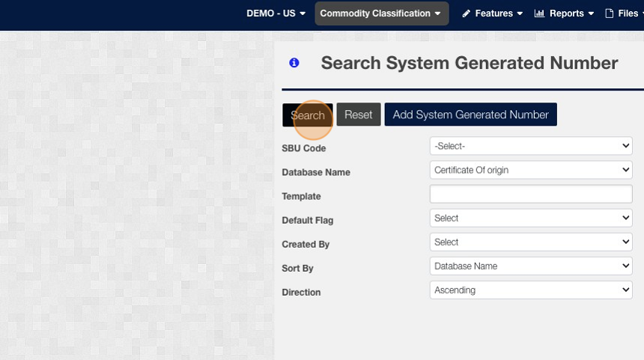This screenshot has height=360, width=644.
Task: Click the Created By label
Action: coord(306,244)
